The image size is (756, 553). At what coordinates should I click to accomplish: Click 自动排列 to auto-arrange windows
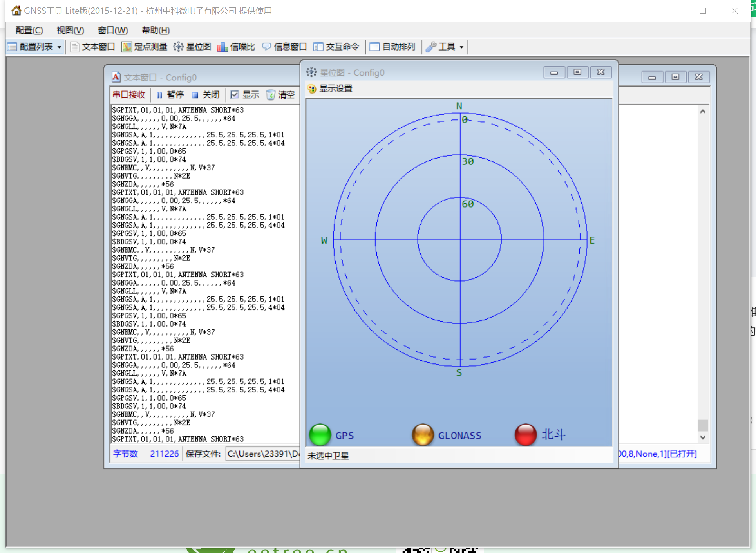(x=392, y=47)
